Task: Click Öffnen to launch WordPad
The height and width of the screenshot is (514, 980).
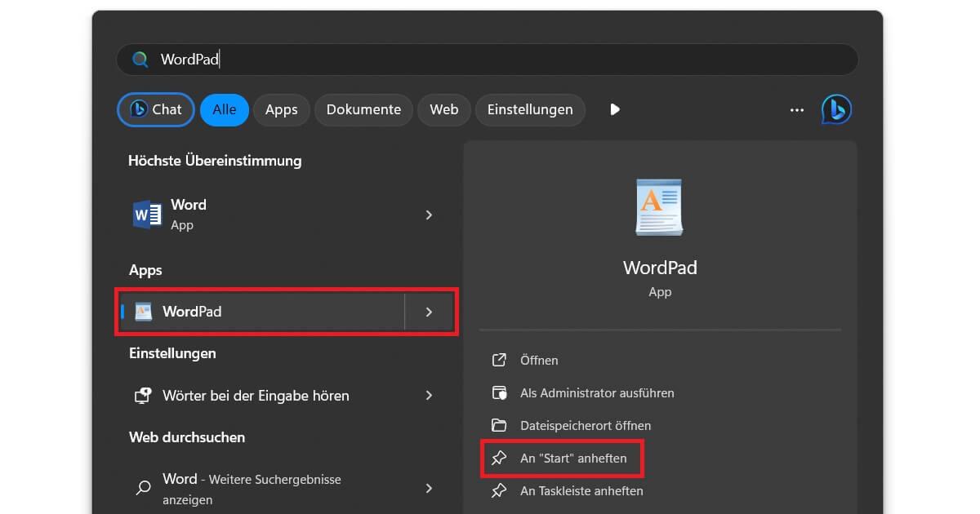Action: (x=541, y=360)
